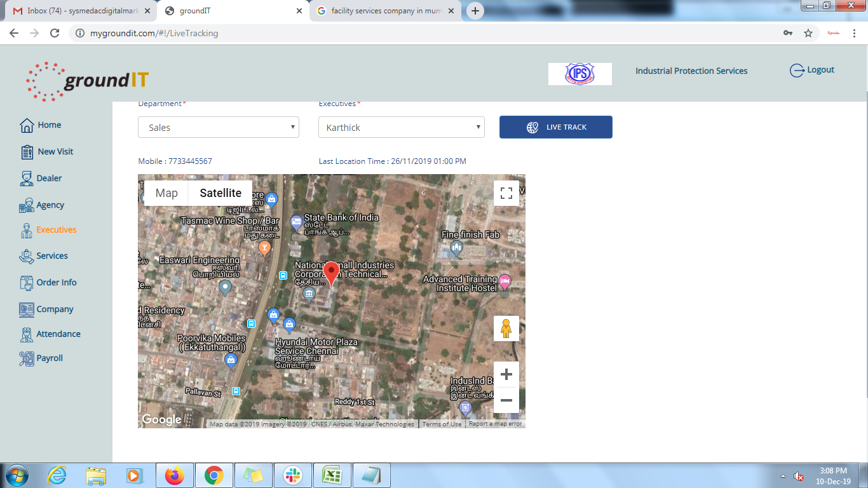The image size is (868, 488).
Task: Click the red location marker pin
Action: [x=331, y=273]
